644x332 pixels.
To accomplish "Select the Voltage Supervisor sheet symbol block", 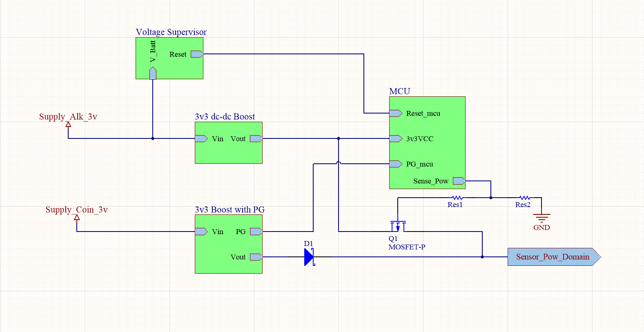I will tap(169, 58).
